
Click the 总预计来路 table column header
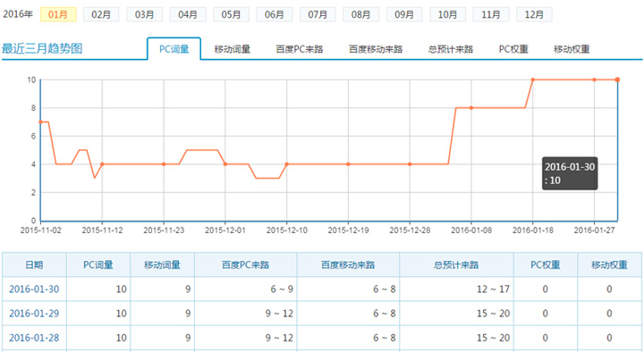point(456,265)
